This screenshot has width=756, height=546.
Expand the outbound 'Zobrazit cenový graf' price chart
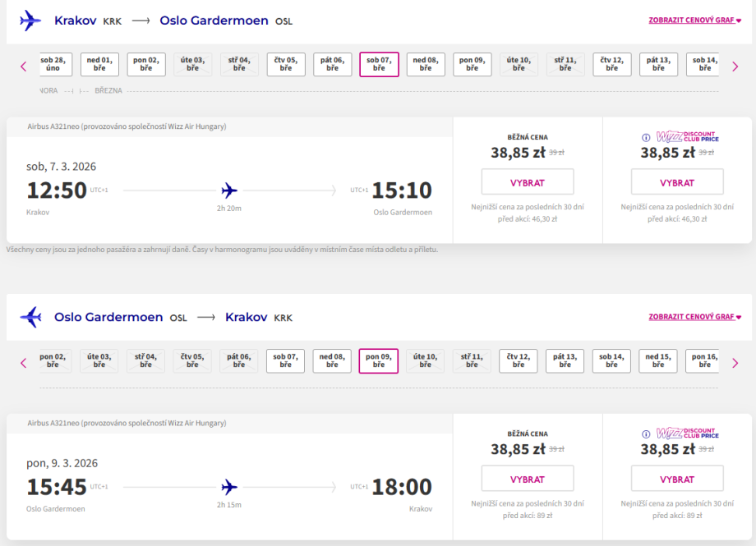click(694, 21)
